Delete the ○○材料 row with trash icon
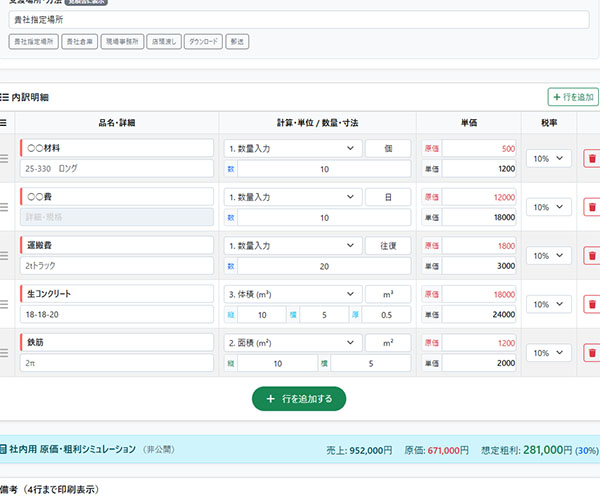This screenshot has width=600, height=500. point(592,158)
